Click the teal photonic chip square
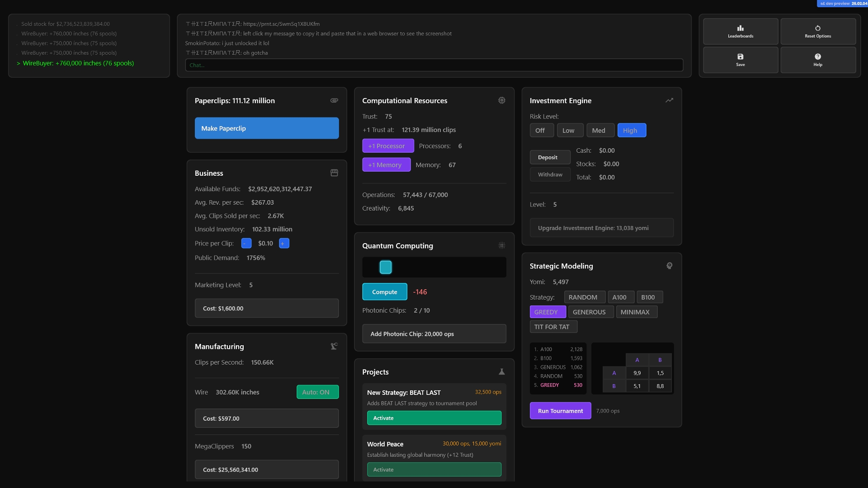The height and width of the screenshot is (488, 868). 386,267
